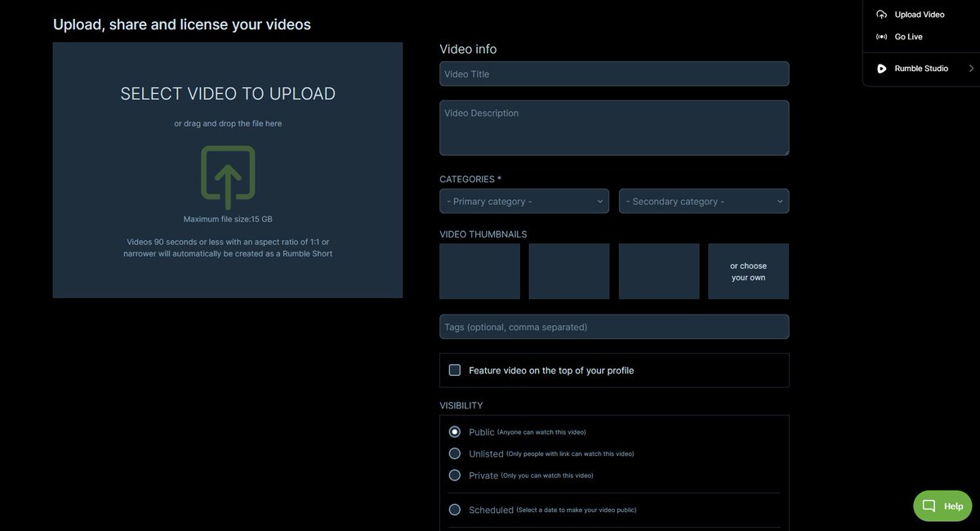Select the Private visibility option
The width and height of the screenshot is (980, 531).
[455, 475]
